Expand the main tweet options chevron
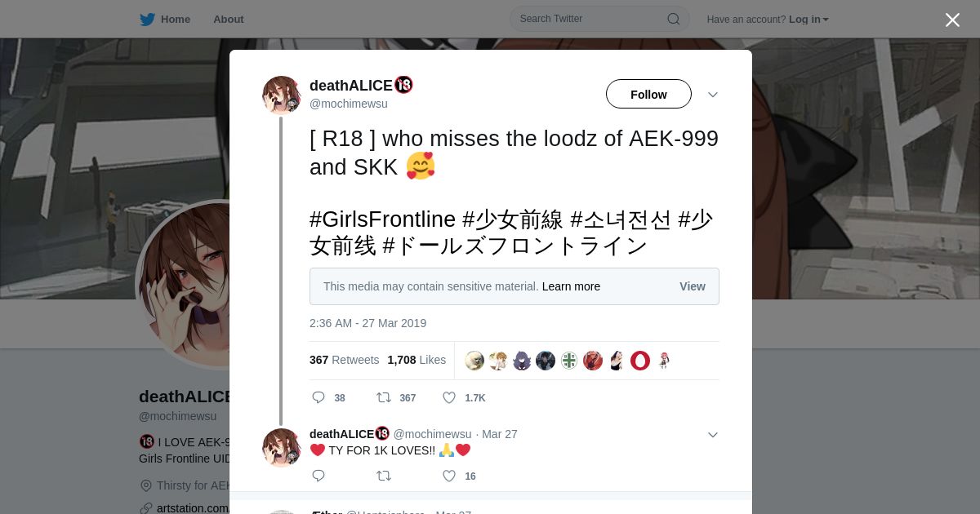This screenshot has height=514, width=980. coord(712,95)
